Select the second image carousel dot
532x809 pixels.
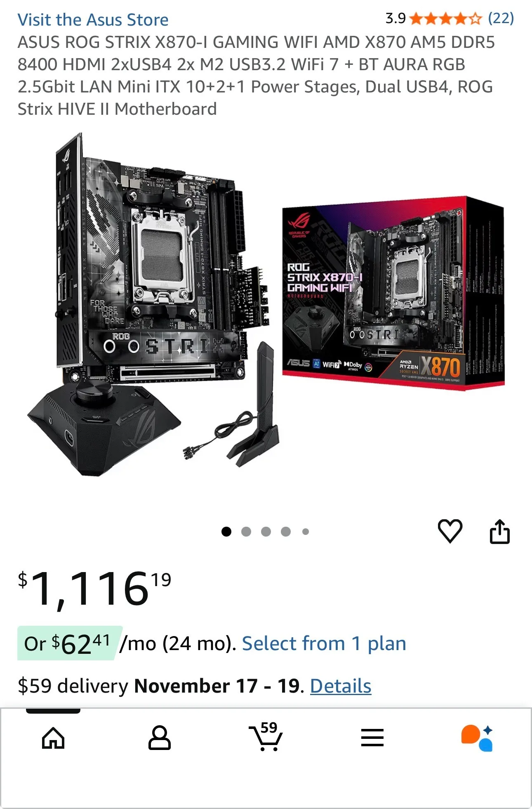(x=246, y=532)
